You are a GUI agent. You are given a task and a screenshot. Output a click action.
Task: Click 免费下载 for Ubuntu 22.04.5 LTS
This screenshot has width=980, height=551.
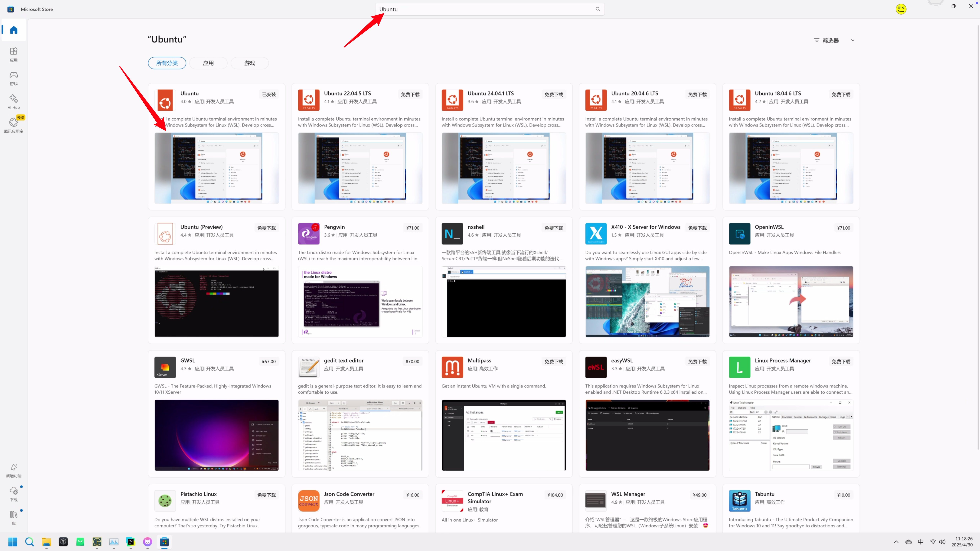pos(410,95)
